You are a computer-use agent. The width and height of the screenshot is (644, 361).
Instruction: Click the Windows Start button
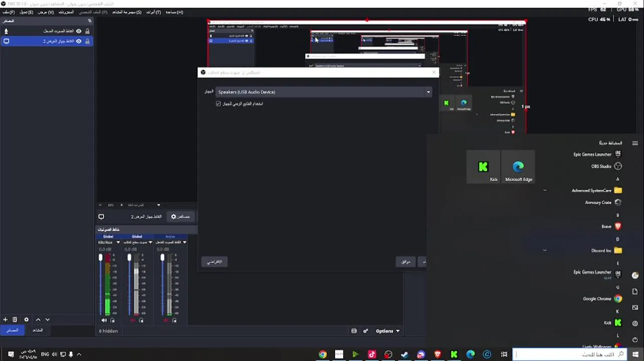tap(635, 354)
